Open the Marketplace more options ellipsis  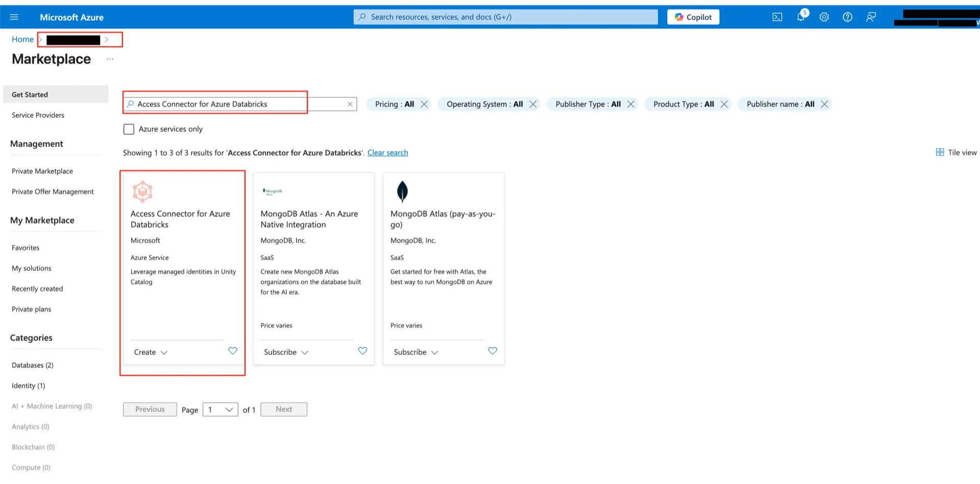click(110, 59)
